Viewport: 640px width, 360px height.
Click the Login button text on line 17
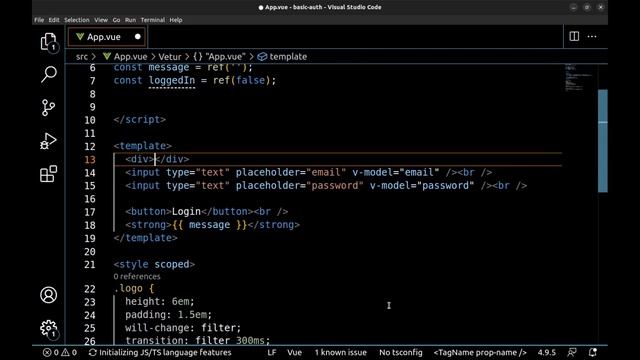(186, 211)
